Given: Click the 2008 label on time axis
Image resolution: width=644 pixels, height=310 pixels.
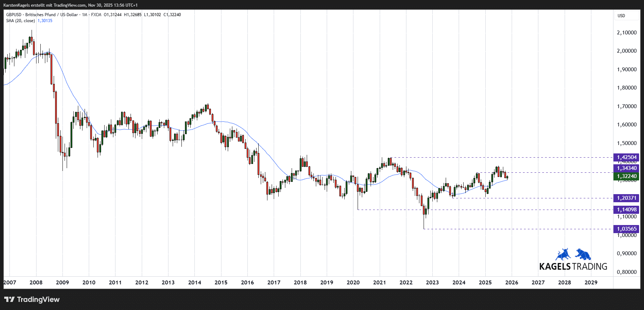Looking at the screenshot, I should [x=36, y=282].
